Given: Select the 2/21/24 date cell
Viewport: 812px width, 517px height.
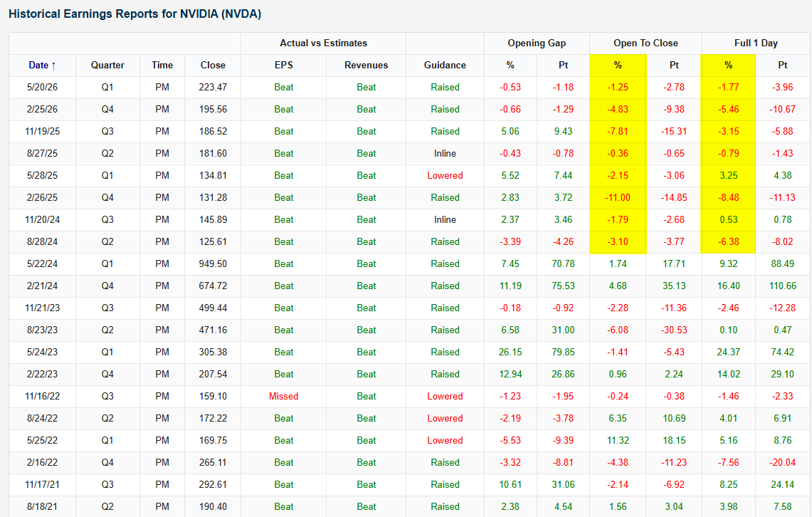Looking at the screenshot, I should tap(42, 286).
